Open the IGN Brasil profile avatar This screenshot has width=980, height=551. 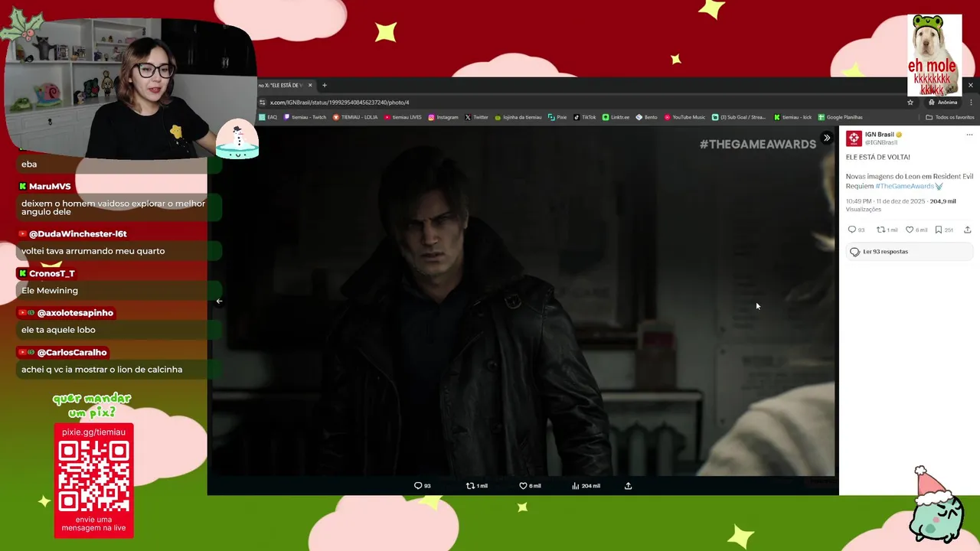(854, 139)
